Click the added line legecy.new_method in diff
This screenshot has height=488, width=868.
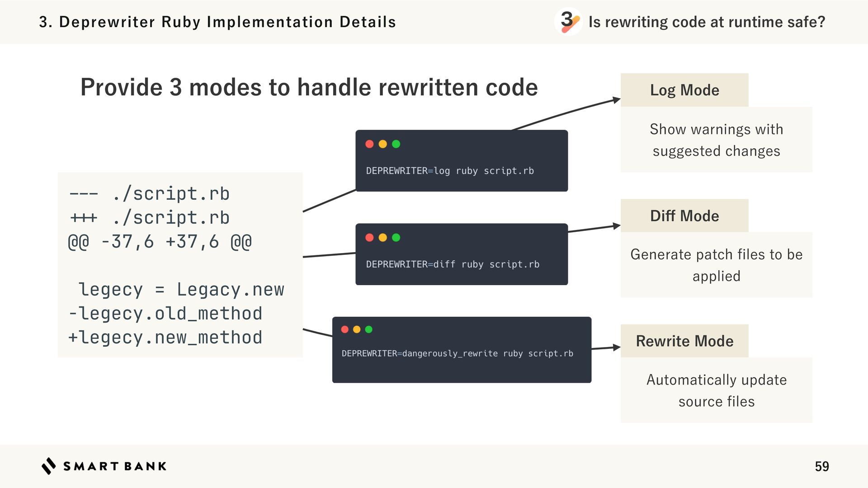point(165,338)
